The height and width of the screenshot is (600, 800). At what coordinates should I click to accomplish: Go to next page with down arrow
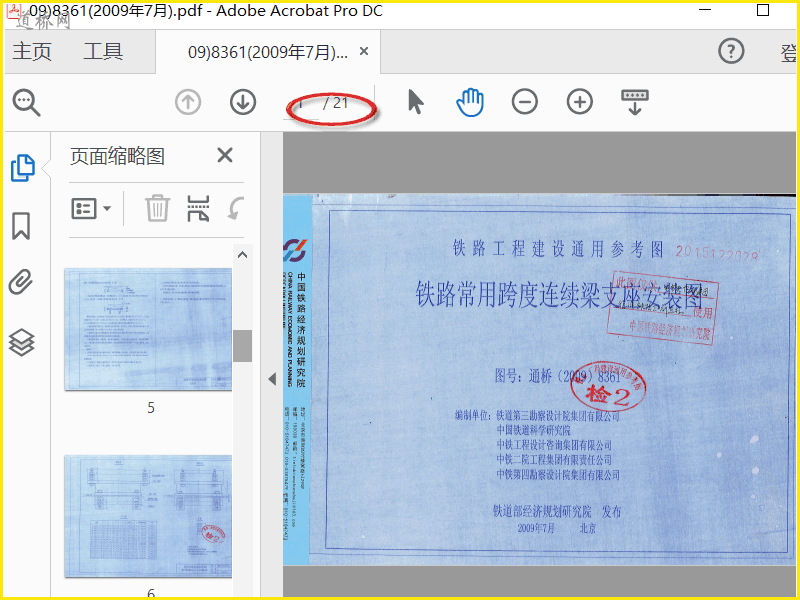243,102
